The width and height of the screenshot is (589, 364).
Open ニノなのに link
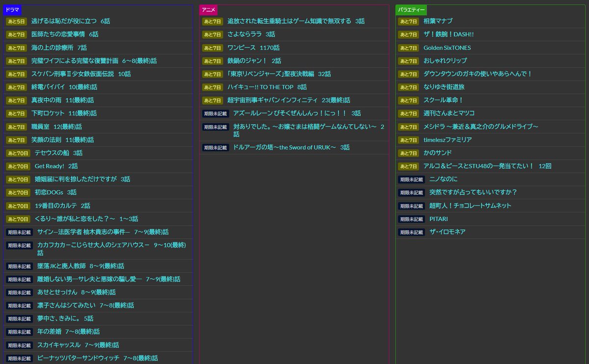(x=443, y=179)
